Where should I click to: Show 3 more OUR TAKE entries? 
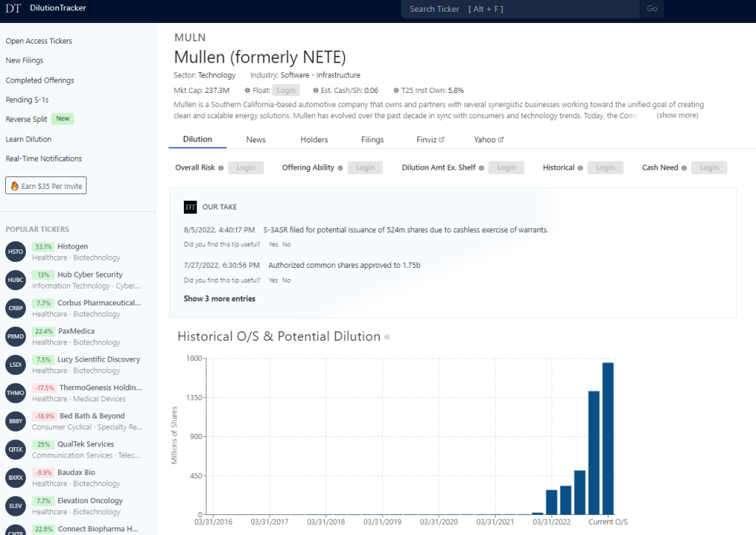coord(219,298)
